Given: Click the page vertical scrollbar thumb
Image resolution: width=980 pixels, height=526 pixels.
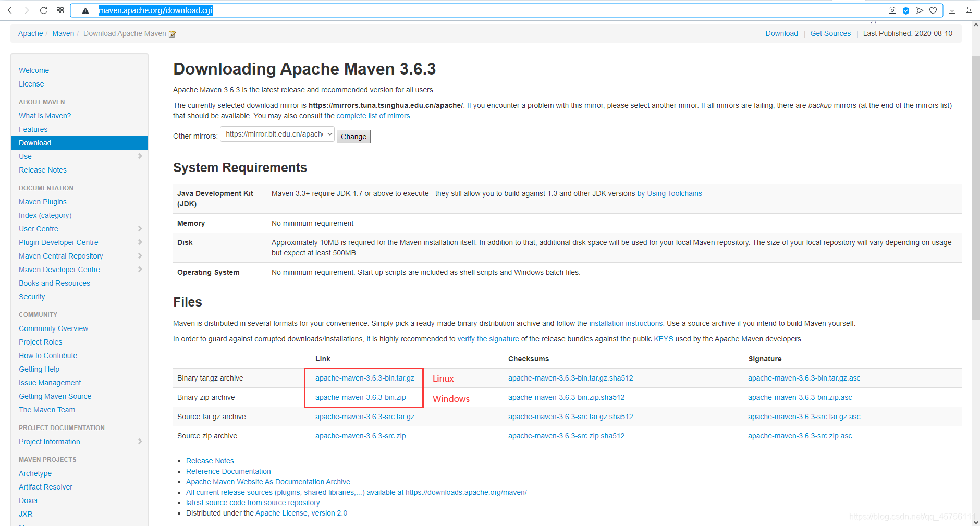Looking at the screenshot, I should click(x=976, y=188).
